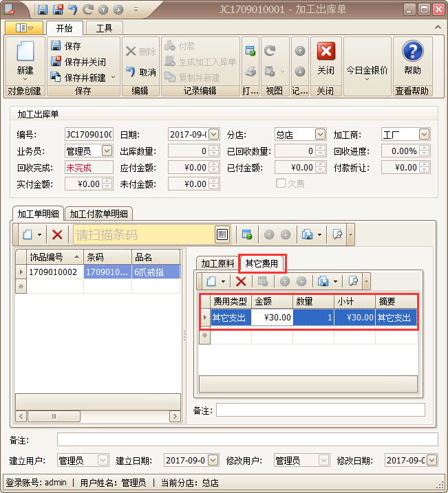The image size is (448, 493).
Task: Click the 取消 (Cancel) undo icon
Action: coord(140,72)
